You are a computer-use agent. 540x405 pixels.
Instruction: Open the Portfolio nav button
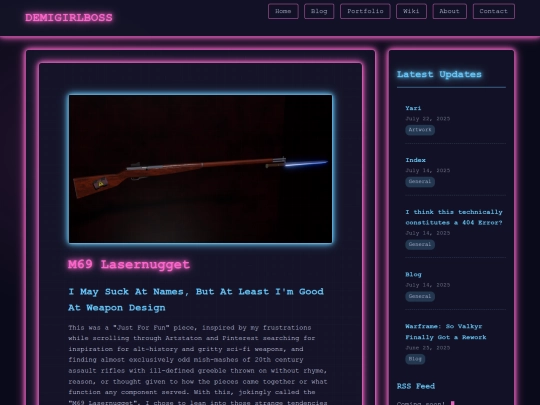point(365,11)
